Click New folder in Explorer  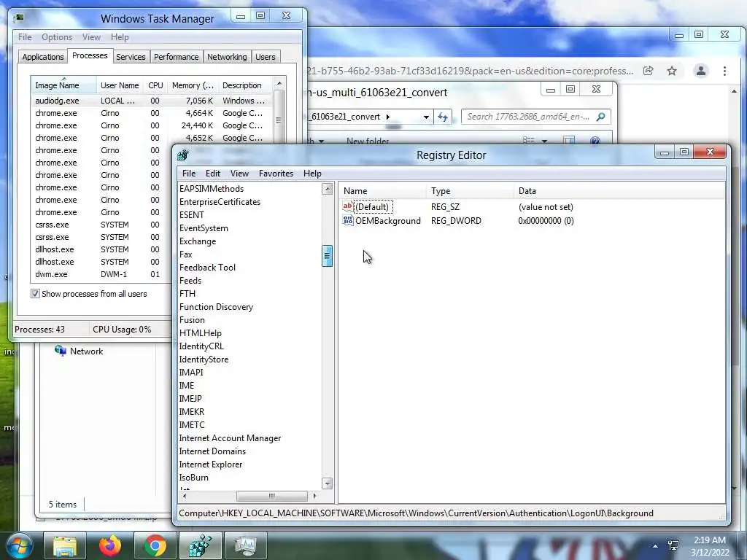[x=368, y=141]
